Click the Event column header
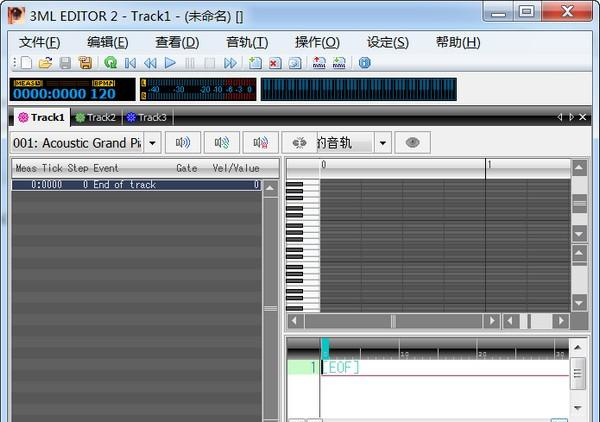This screenshot has height=422, width=600. (106, 168)
